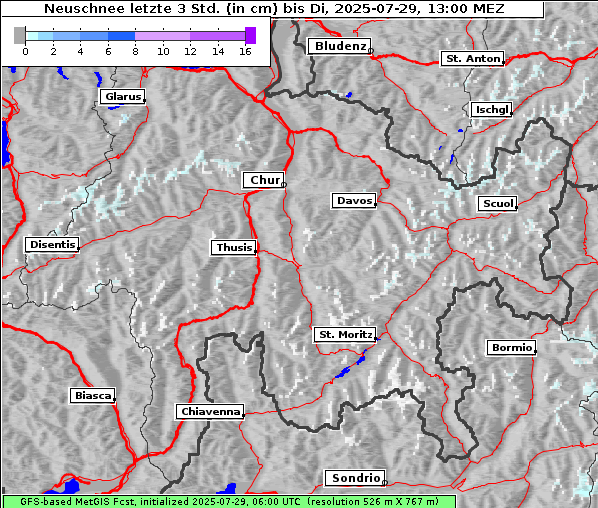Click the Bormio town label
Image resolution: width=598 pixels, height=508 pixels.
(x=512, y=348)
